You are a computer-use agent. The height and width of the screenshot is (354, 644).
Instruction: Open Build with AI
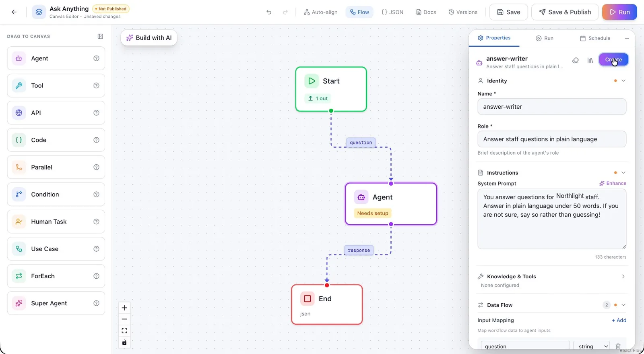(x=149, y=37)
